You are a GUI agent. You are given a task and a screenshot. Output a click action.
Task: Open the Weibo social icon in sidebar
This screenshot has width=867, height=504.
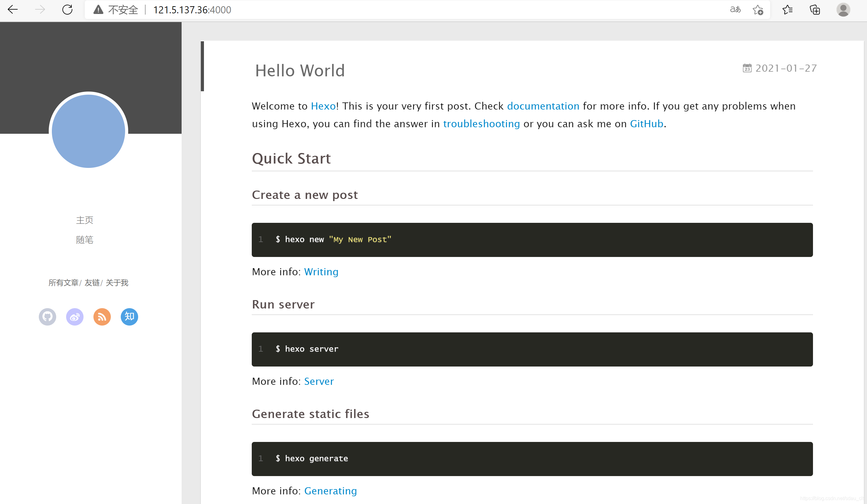(75, 317)
